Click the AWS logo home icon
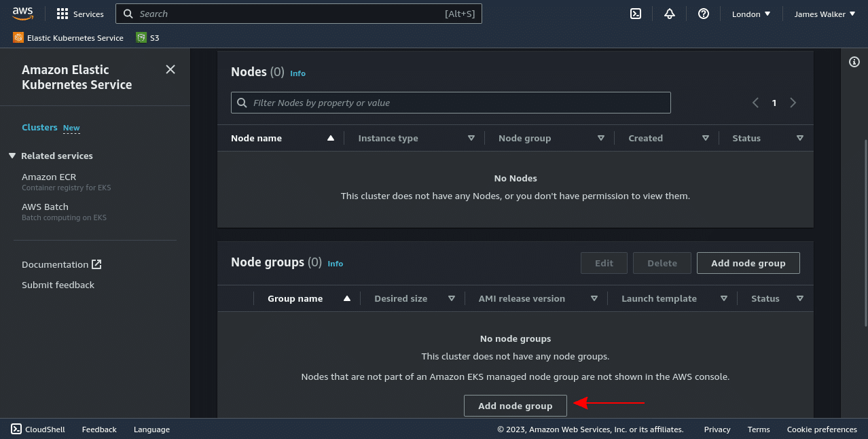The height and width of the screenshot is (439, 868). pyautogui.click(x=22, y=14)
